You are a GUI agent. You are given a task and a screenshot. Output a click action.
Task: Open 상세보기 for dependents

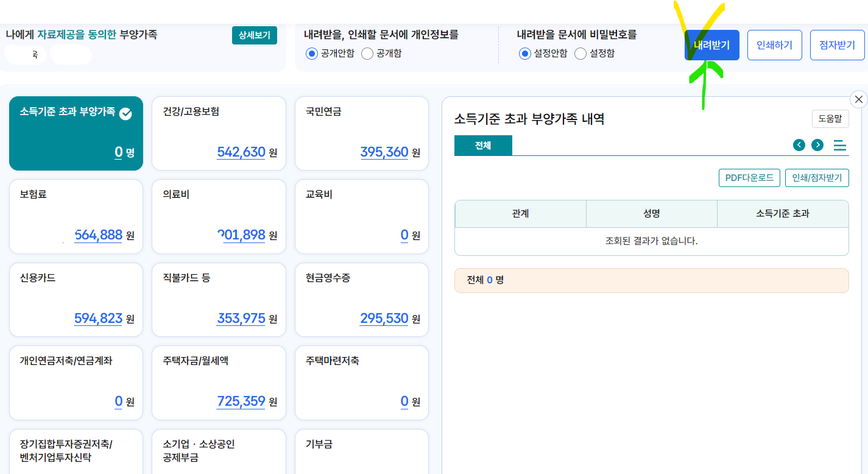(x=255, y=35)
